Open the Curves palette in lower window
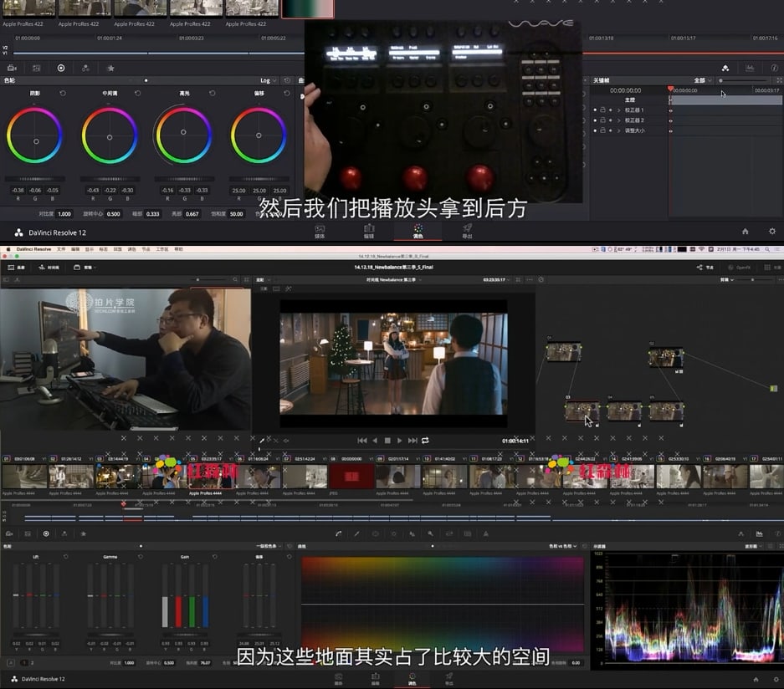This screenshot has width=784, height=689. (x=339, y=533)
